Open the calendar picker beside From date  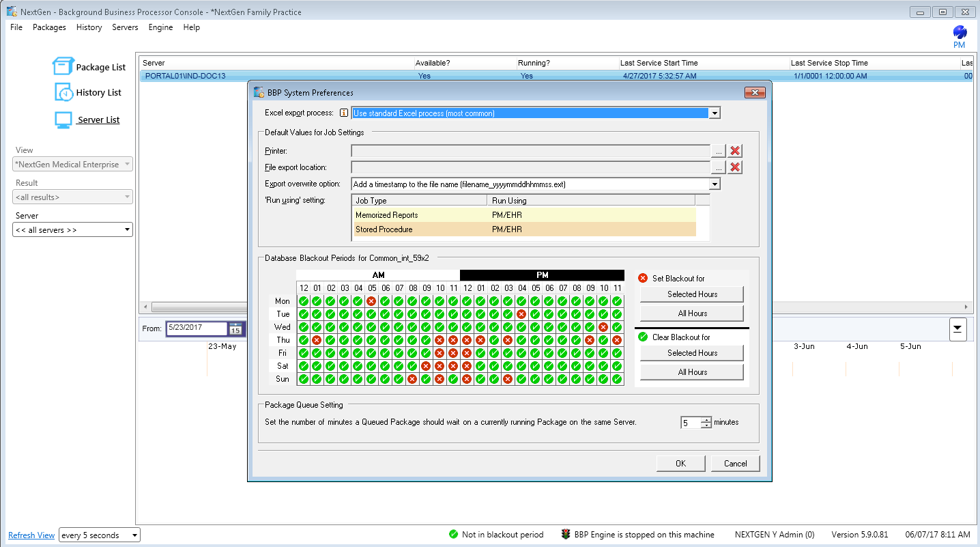point(235,328)
